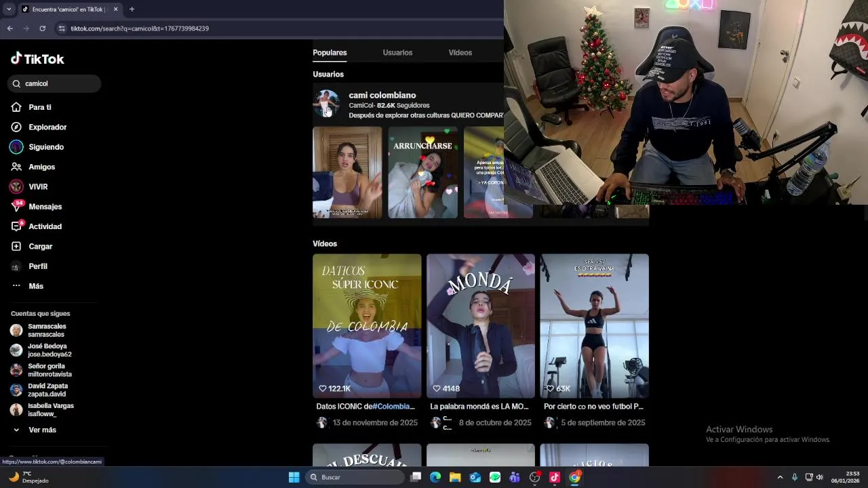Click Por cierto no veo futbol caption
Viewport: 868px width, 488px height.
point(593,407)
